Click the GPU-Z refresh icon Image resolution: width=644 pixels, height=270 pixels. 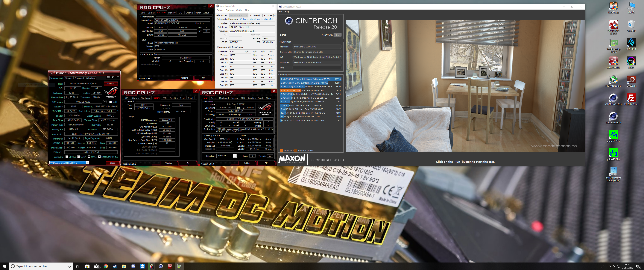(113, 77)
